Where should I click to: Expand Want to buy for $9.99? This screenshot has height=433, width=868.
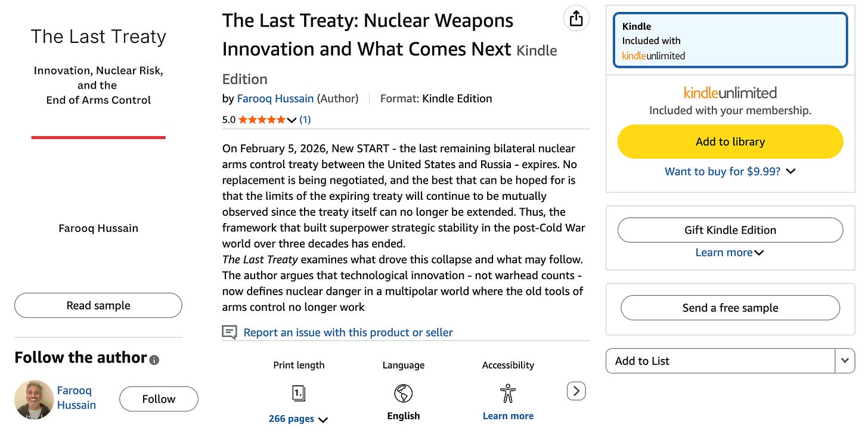tap(730, 171)
